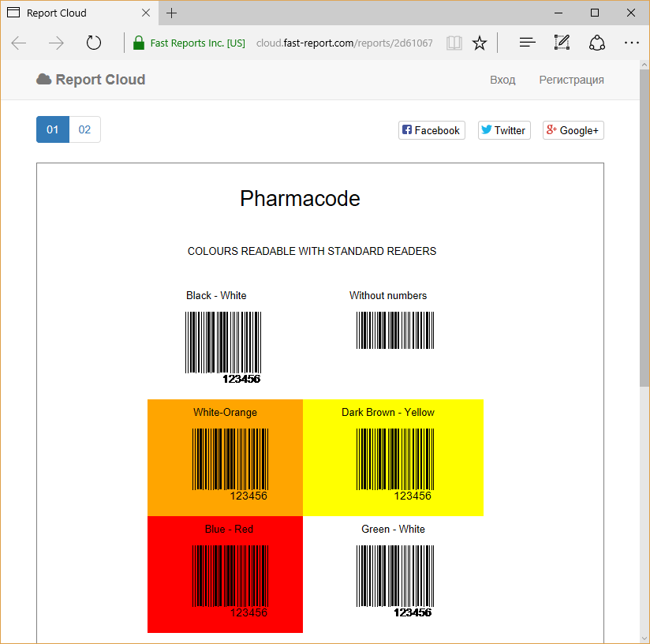Open the Hub lines icon
The image size is (650, 644).
[527, 43]
